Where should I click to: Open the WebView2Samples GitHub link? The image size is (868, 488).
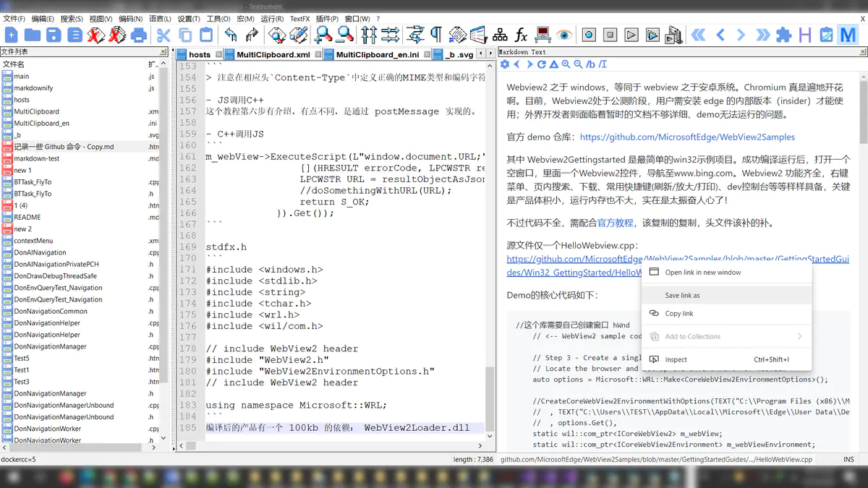[x=687, y=137]
